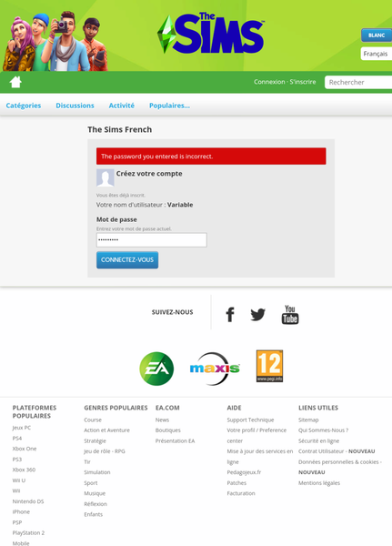Open the Xbox One footer link
392x546 pixels.
(x=25, y=449)
